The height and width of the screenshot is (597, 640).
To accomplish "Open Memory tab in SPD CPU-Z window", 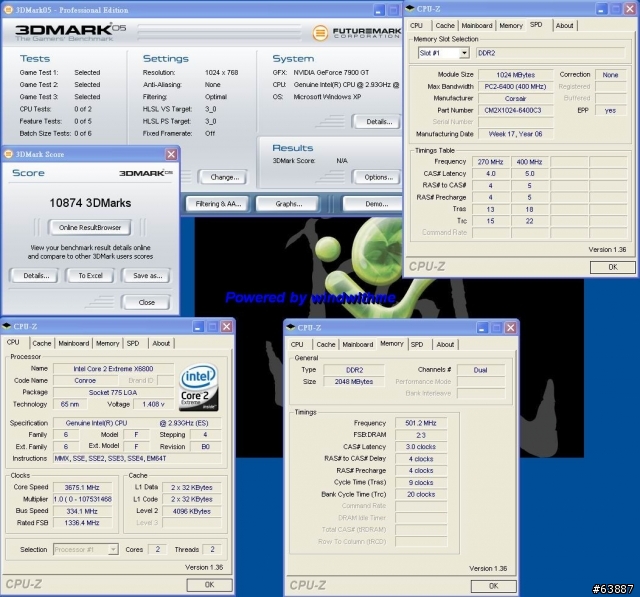I will (x=511, y=26).
